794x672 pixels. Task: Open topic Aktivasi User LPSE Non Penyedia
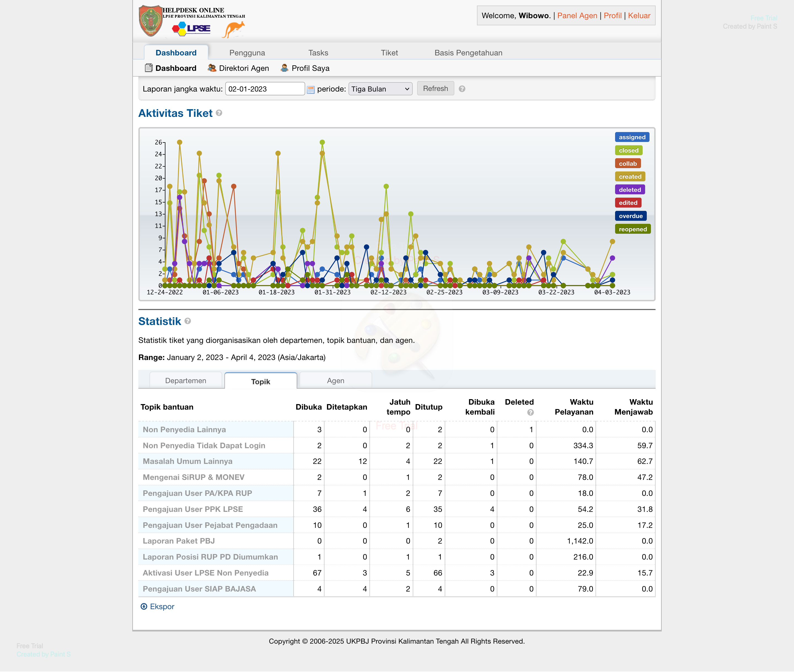coord(206,572)
